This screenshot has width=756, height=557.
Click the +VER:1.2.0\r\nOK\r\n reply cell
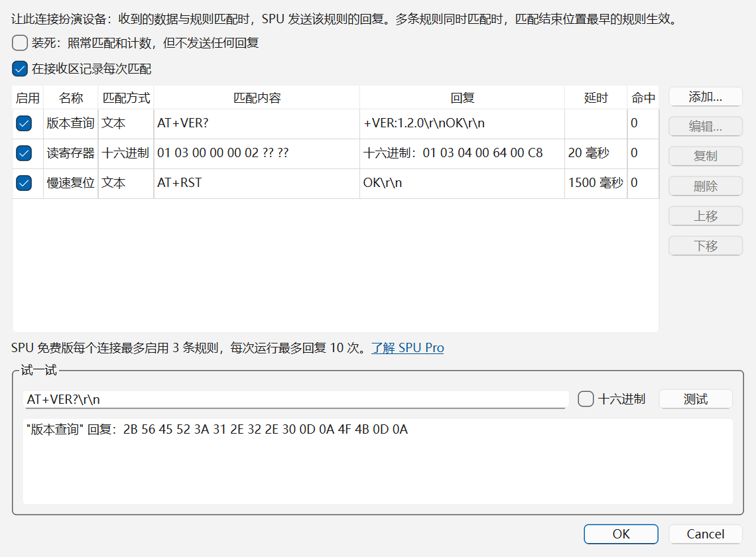pyautogui.click(x=462, y=123)
